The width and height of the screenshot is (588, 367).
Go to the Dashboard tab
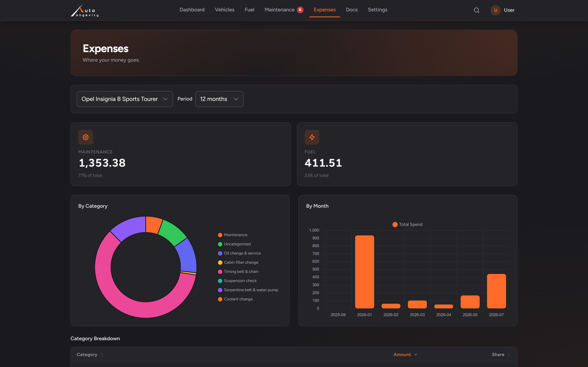pyautogui.click(x=192, y=10)
